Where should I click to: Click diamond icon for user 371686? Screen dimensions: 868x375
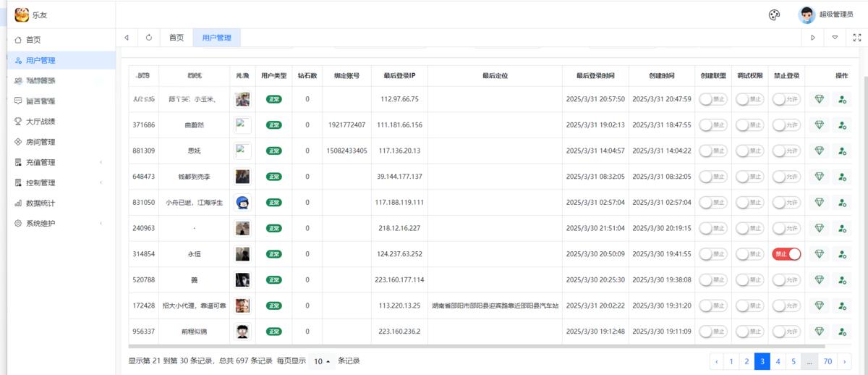point(819,125)
